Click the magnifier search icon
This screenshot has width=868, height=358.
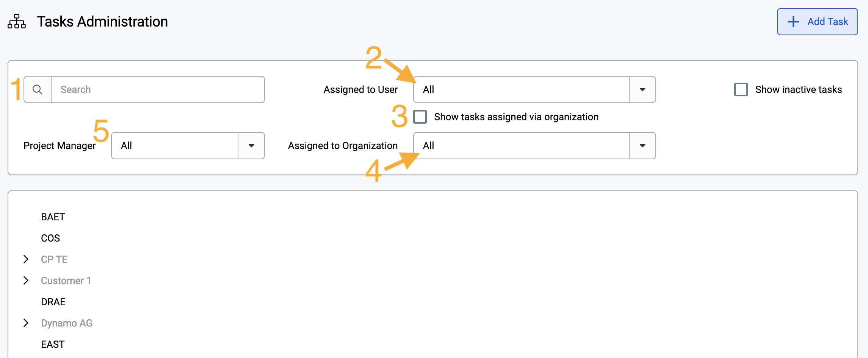click(x=38, y=89)
